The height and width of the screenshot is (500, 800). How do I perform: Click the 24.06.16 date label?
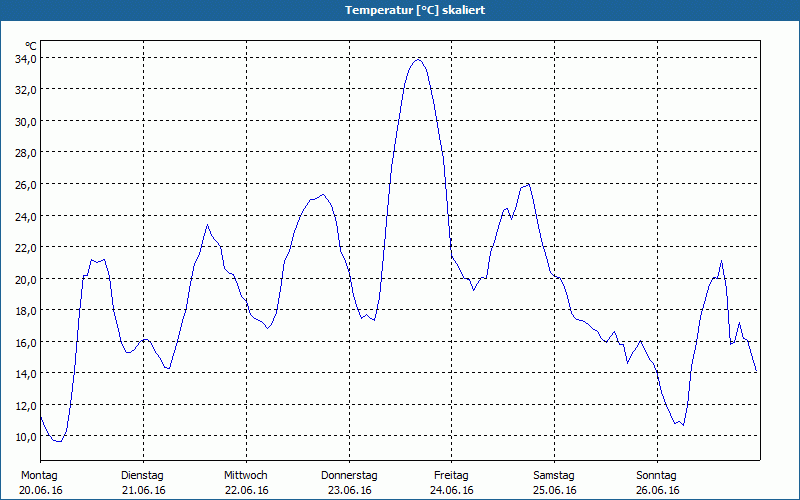point(452,490)
